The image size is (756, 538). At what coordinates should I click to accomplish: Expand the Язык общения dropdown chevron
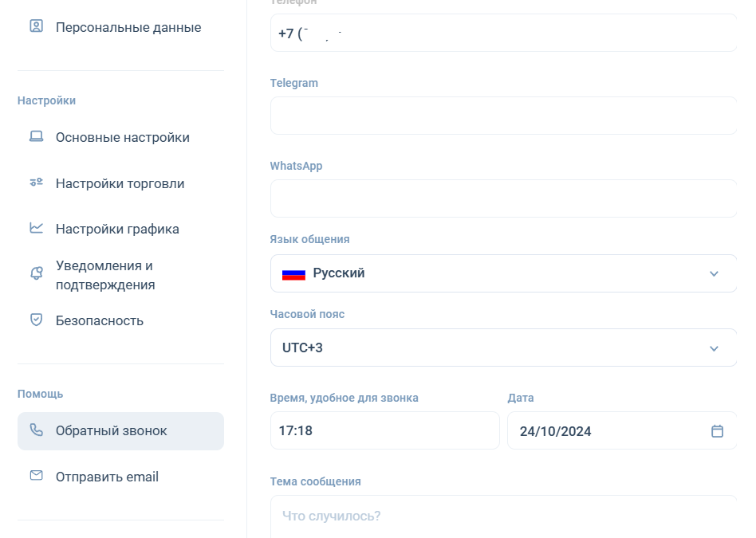point(714,273)
